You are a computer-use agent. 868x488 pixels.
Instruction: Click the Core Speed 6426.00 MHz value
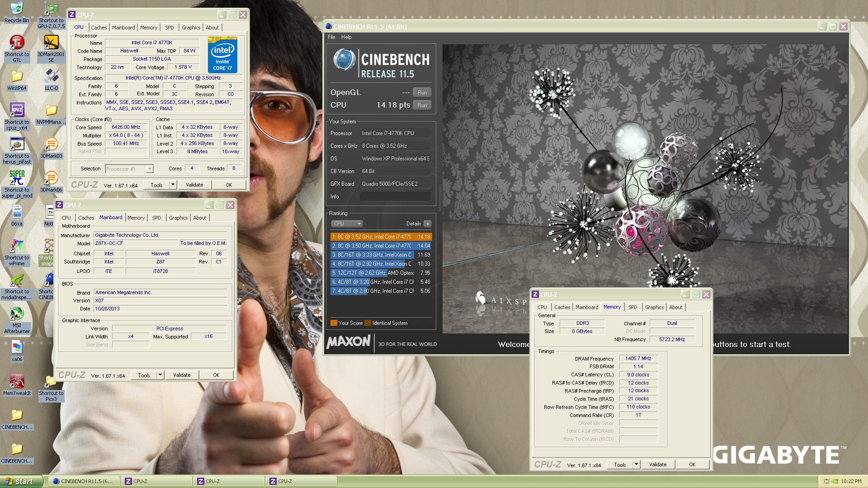point(126,127)
